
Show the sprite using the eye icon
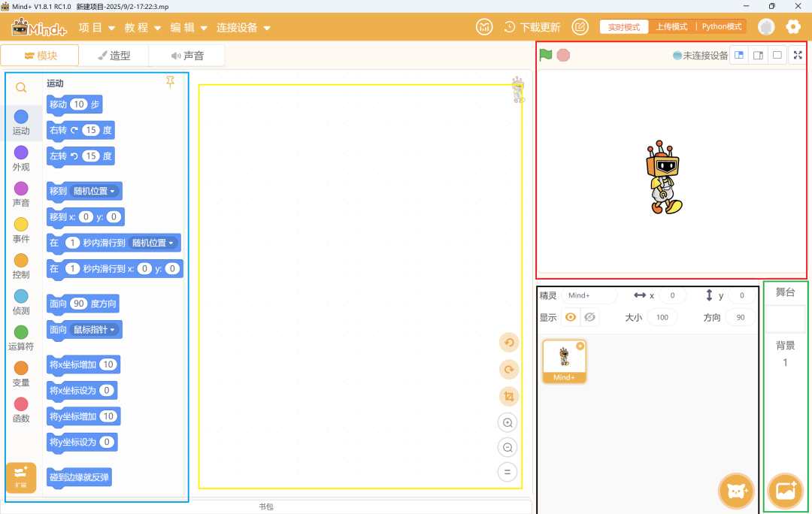[571, 317]
